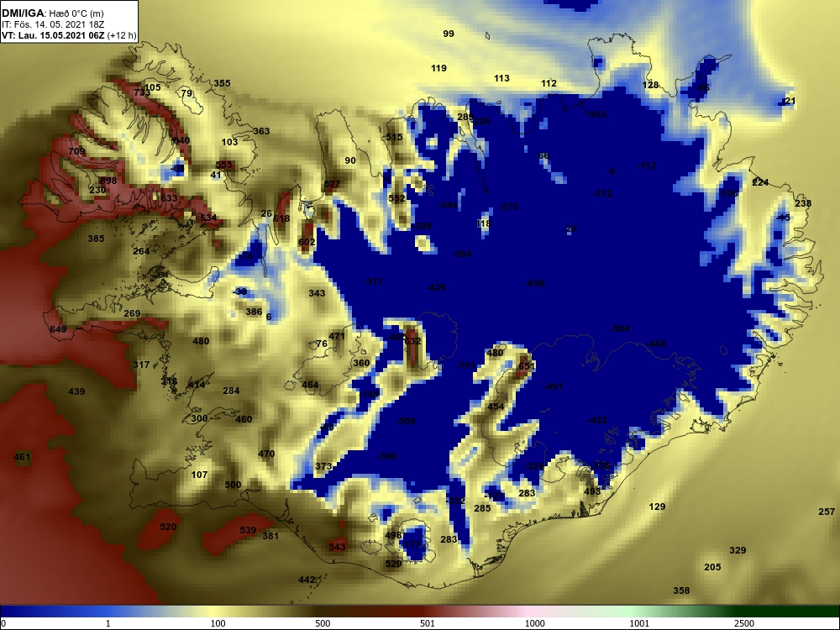Click the map value 520
The height and width of the screenshot is (630, 840).
click(168, 528)
